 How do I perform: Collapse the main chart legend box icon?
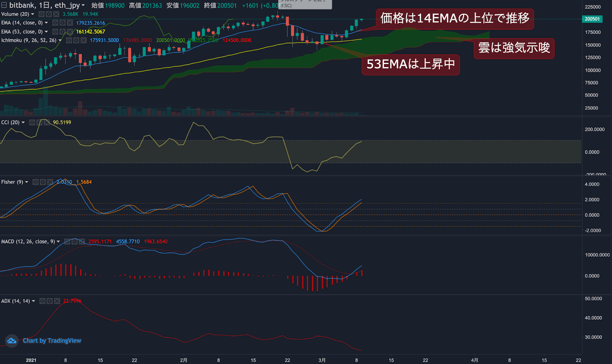[x=4, y=5]
